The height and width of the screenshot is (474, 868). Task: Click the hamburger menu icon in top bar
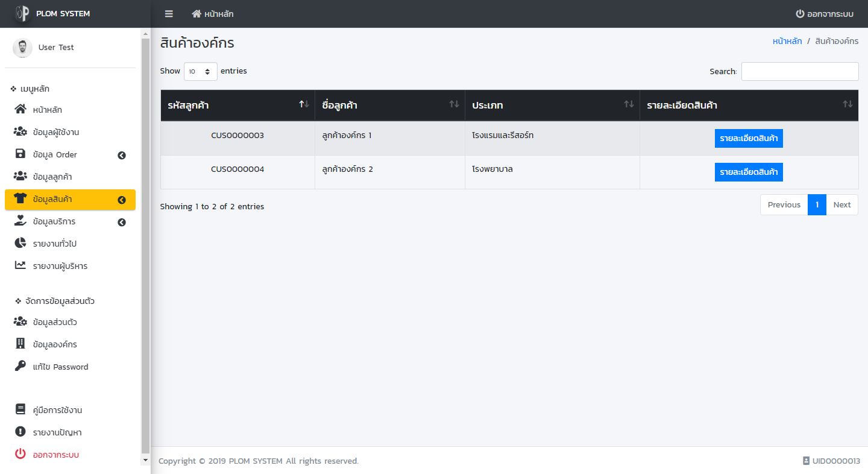169,14
